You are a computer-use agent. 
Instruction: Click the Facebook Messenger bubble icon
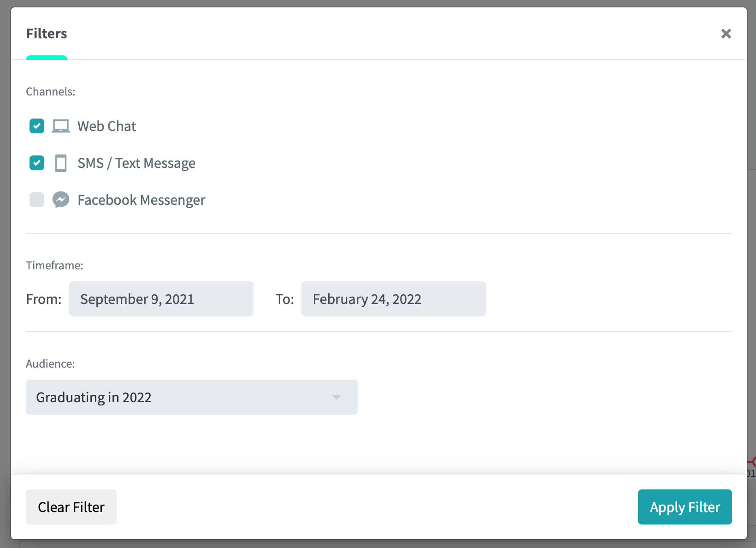(61, 200)
